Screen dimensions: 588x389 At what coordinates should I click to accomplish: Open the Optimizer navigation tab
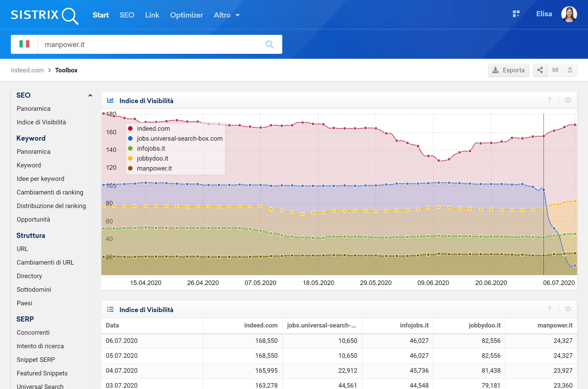(186, 15)
